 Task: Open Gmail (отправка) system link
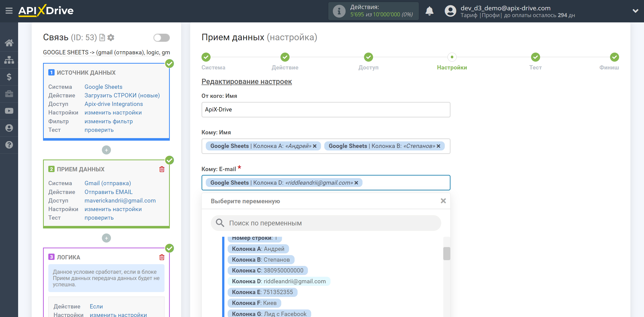click(x=108, y=183)
